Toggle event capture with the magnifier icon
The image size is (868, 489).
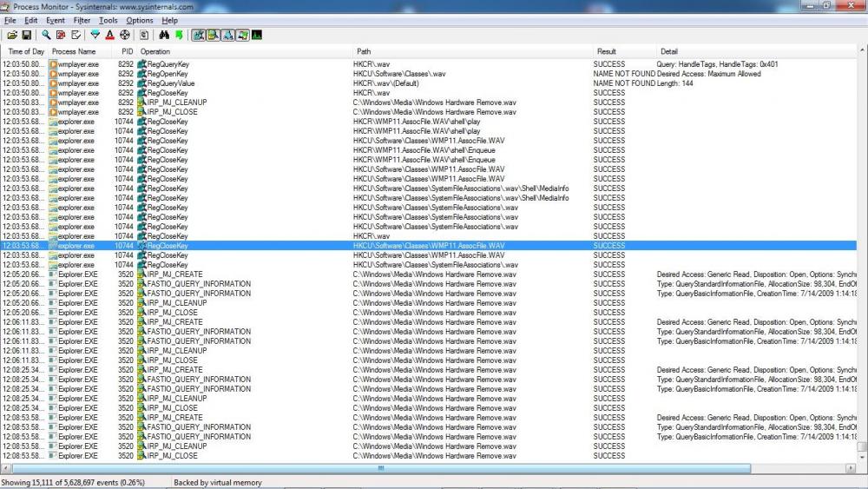[46, 36]
